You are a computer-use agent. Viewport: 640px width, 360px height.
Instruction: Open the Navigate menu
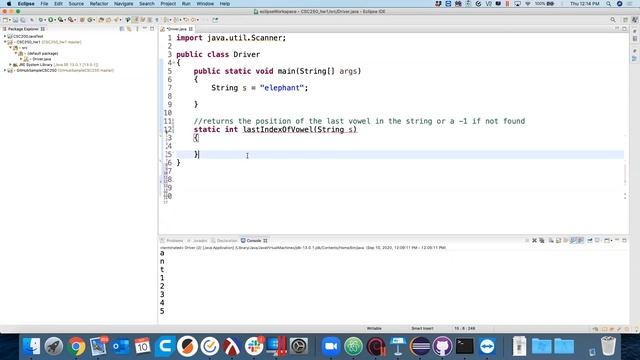pos(123,4)
